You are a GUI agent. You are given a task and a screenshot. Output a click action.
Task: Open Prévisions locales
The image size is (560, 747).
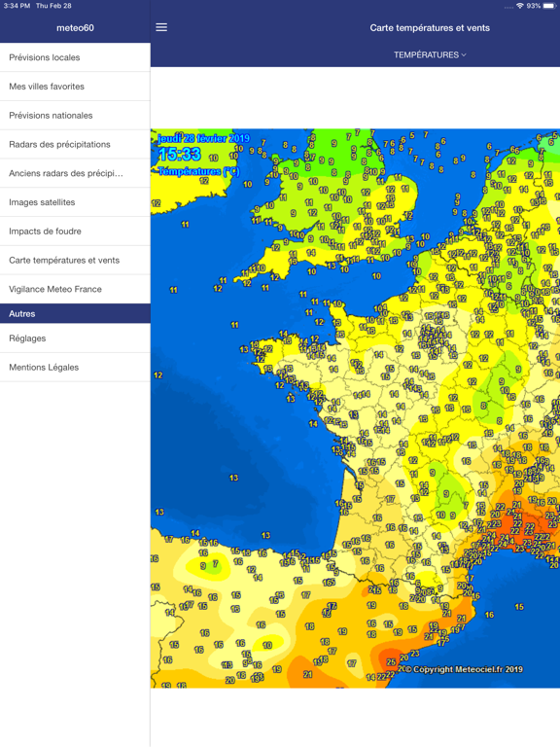click(75, 57)
